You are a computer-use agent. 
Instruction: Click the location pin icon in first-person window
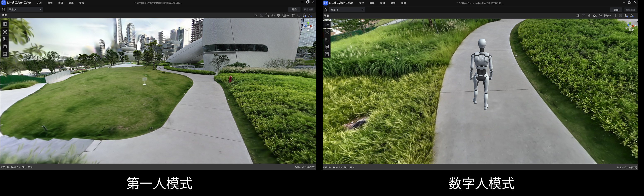point(279,15)
